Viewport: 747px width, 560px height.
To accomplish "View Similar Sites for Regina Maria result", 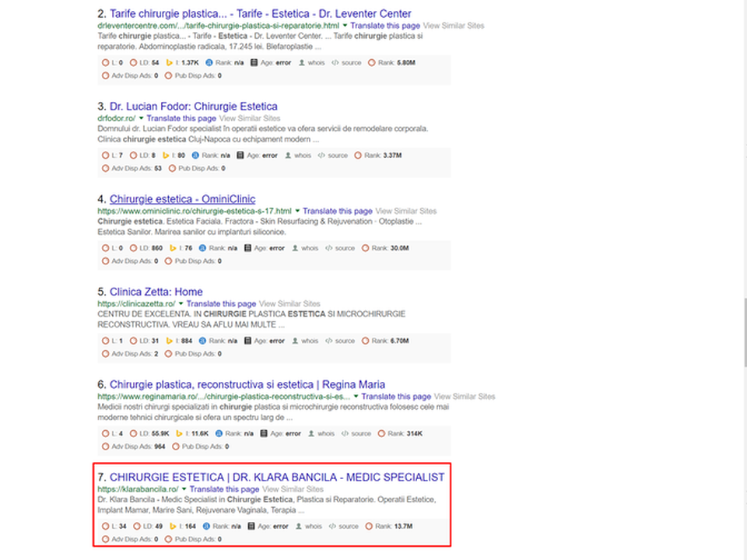I will pyautogui.click(x=464, y=397).
